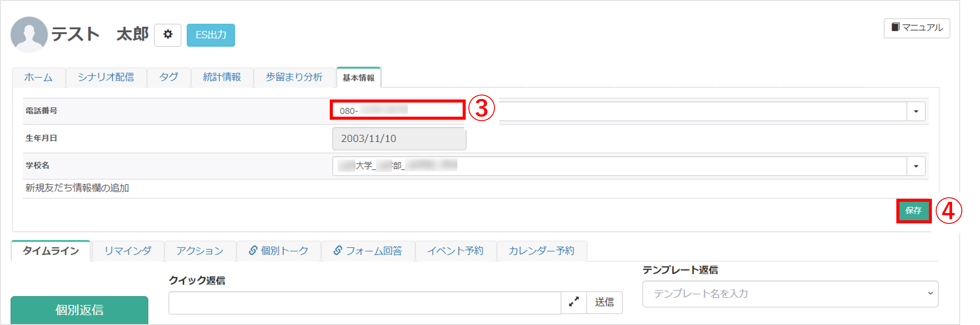The width and height of the screenshot is (980, 325).
Task: Select the リマインダ tab
Action: click(x=127, y=251)
